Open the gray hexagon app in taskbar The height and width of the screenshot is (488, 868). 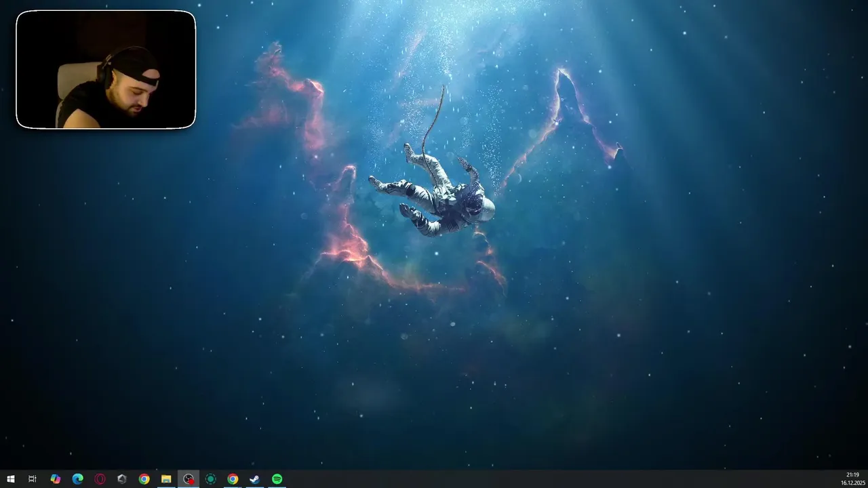coord(122,479)
